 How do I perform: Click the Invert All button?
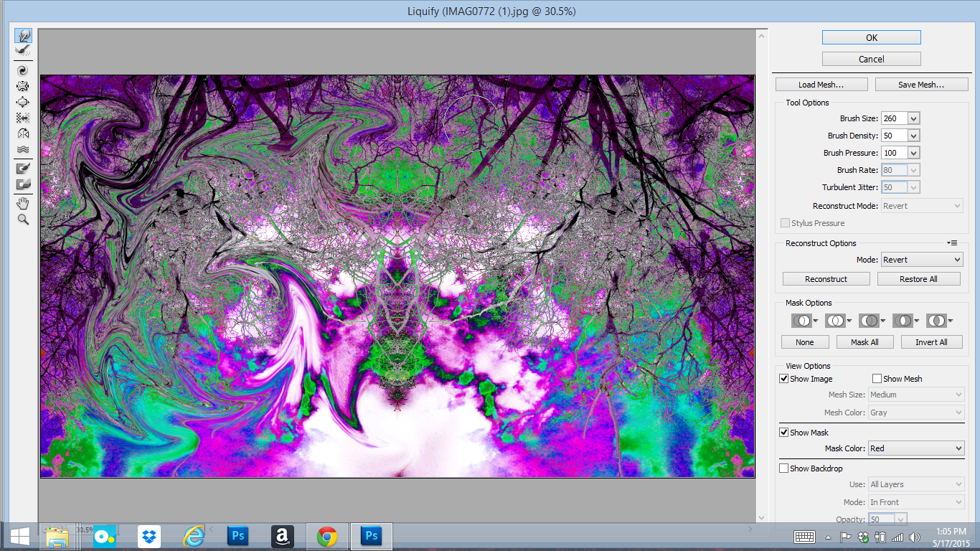[x=931, y=342]
